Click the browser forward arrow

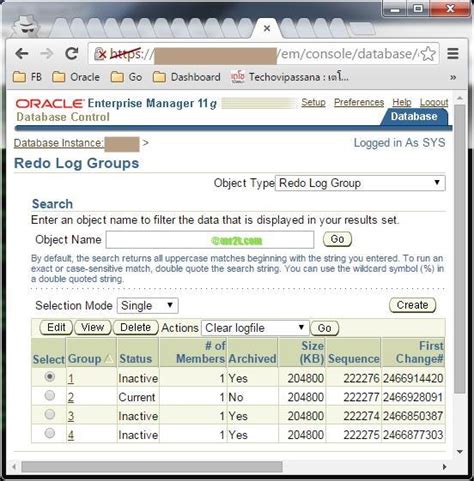point(47,53)
